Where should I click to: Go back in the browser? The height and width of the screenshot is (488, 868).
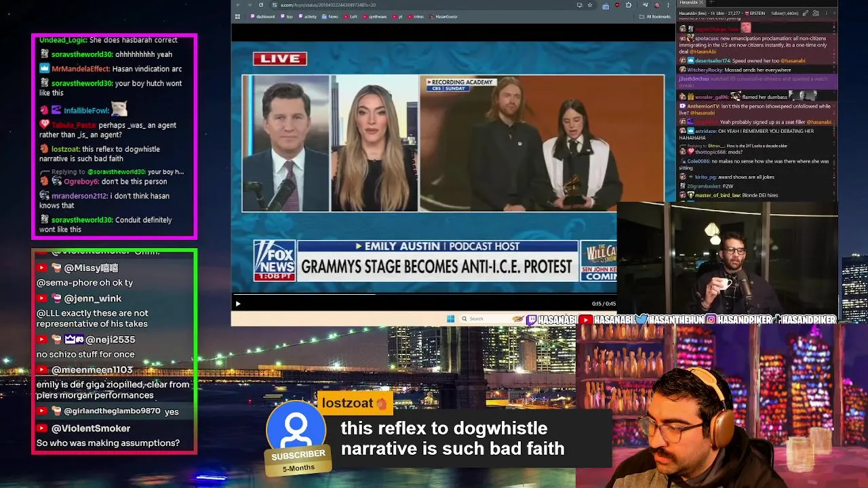[238, 5]
